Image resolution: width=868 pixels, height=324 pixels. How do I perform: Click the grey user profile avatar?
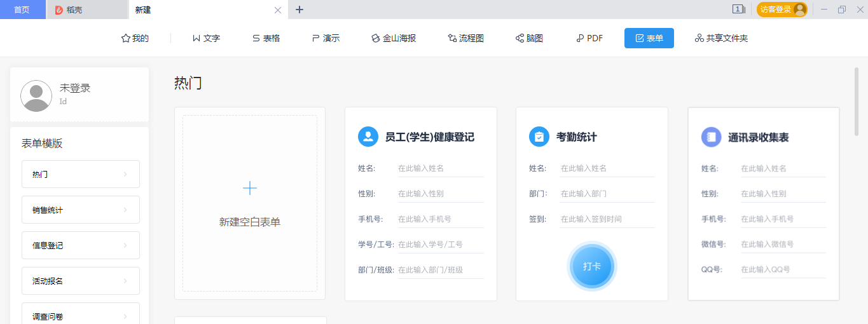click(x=36, y=96)
